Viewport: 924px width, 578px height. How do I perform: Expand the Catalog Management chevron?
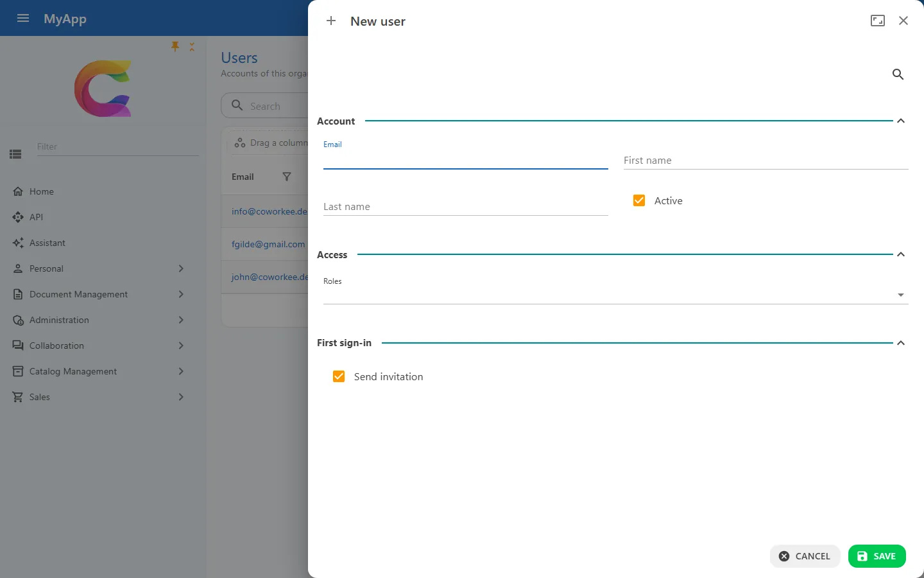[x=181, y=371]
